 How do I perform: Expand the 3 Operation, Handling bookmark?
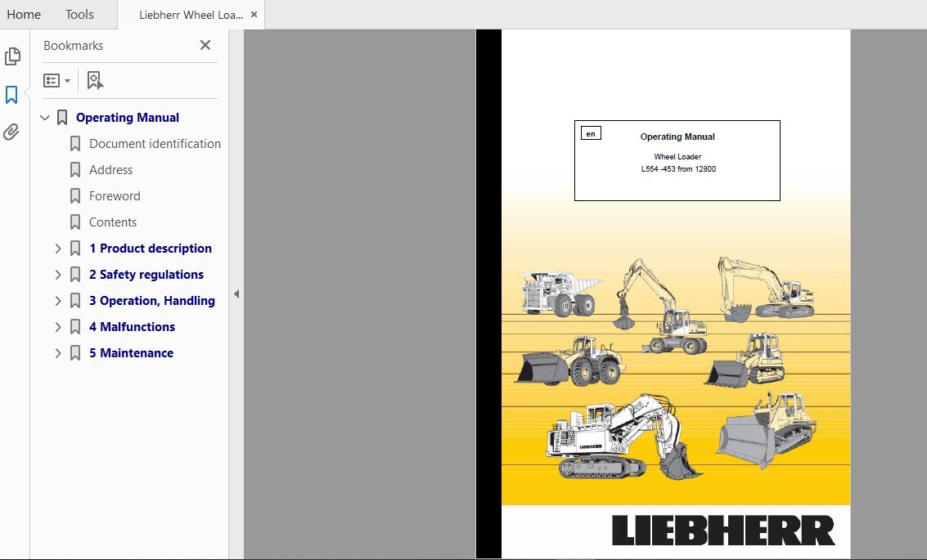[58, 301]
